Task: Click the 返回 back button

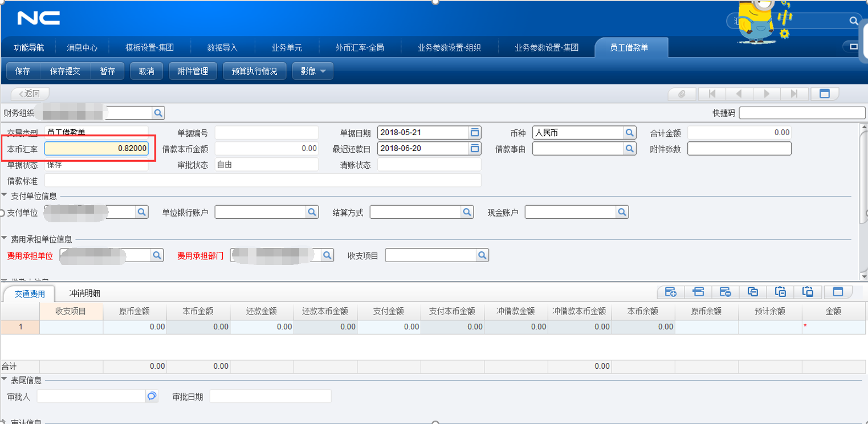Action: tap(30, 94)
